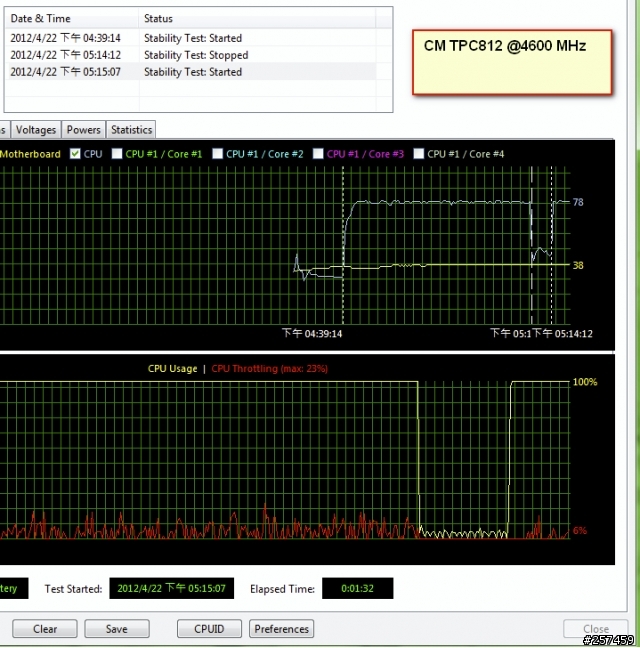Click the 6% throttling value label

click(x=580, y=531)
